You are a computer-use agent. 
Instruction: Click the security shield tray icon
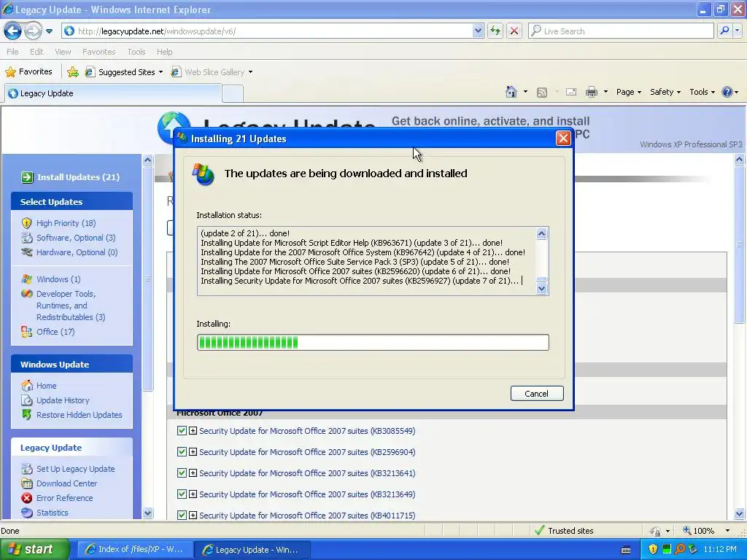tap(653, 549)
